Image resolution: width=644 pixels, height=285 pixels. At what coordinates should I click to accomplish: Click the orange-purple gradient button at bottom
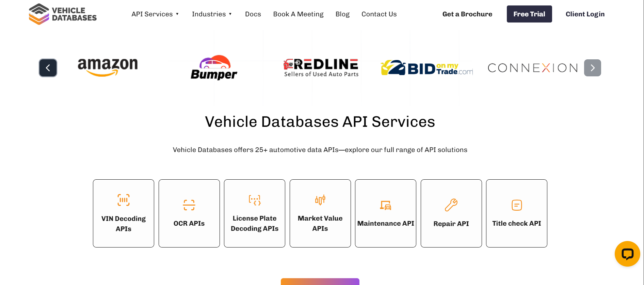point(320,282)
